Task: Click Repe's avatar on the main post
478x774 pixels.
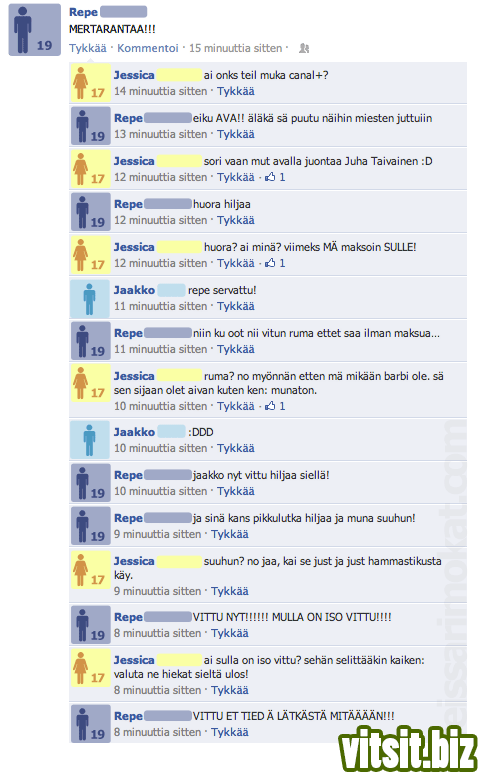Action: 35,30
